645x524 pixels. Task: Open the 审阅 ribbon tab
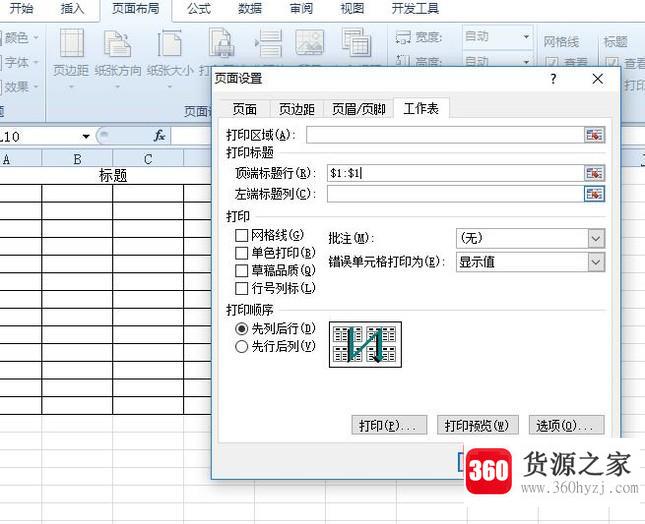point(301,8)
